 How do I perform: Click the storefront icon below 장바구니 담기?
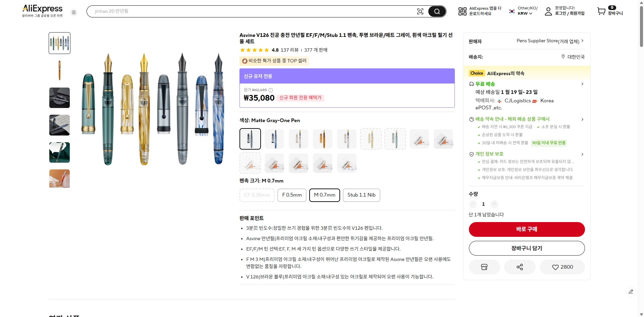tap(484, 267)
